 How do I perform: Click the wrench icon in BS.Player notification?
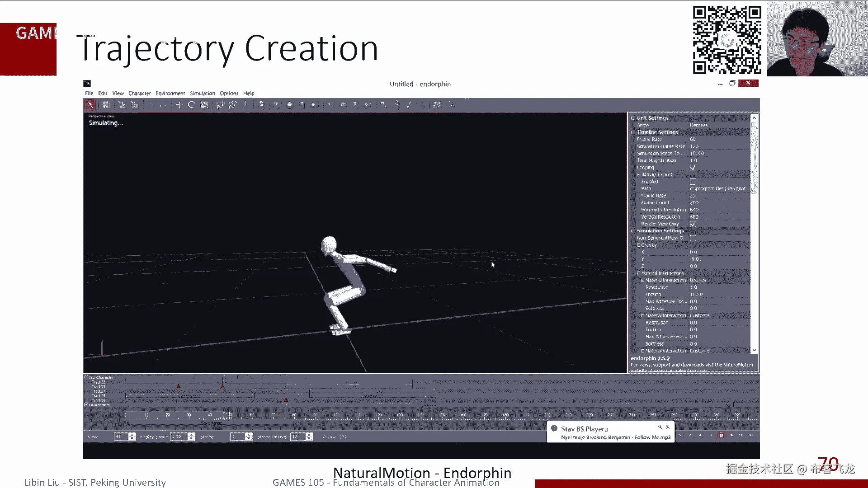pos(660,427)
